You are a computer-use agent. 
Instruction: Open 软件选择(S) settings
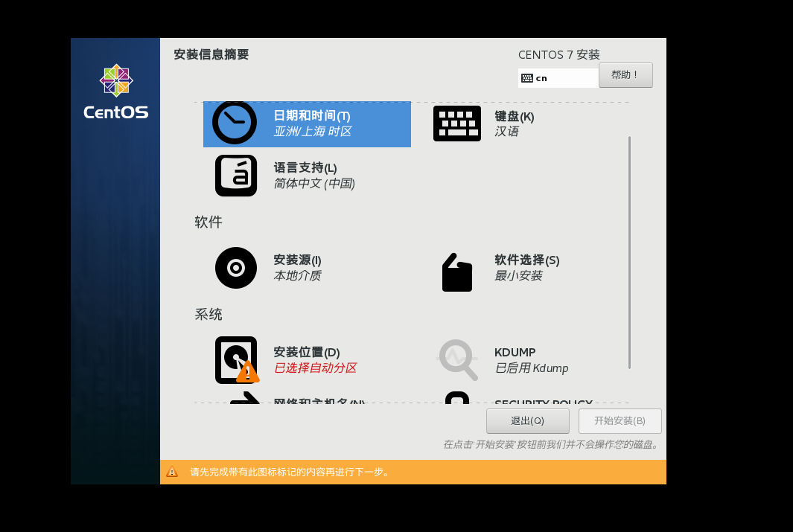(x=527, y=260)
